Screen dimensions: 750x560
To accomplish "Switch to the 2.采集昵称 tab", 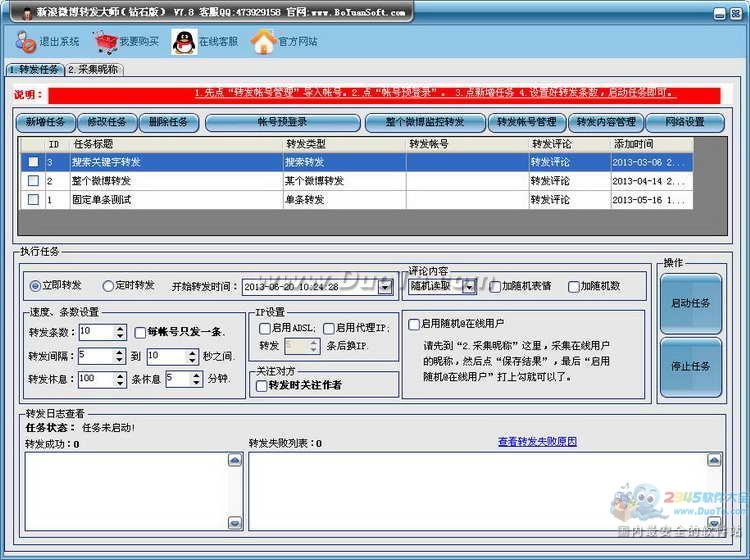I will (x=94, y=70).
